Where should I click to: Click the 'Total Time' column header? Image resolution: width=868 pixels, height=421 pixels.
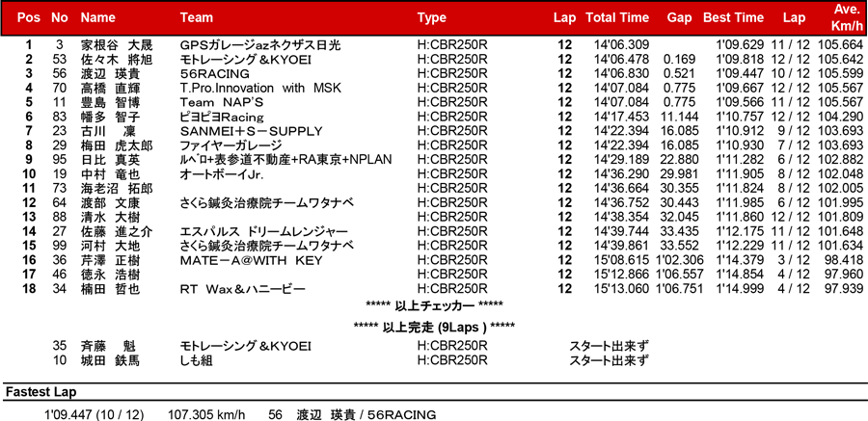pyautogui.click(x=617, y=17)
